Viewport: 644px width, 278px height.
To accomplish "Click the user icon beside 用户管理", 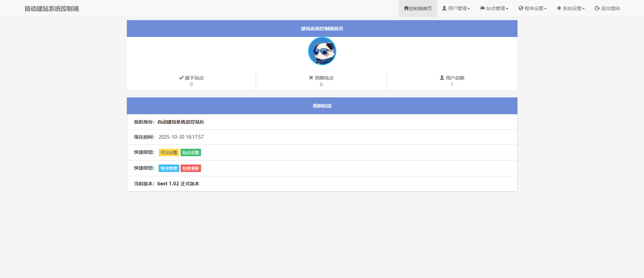I will click(444, 8).
